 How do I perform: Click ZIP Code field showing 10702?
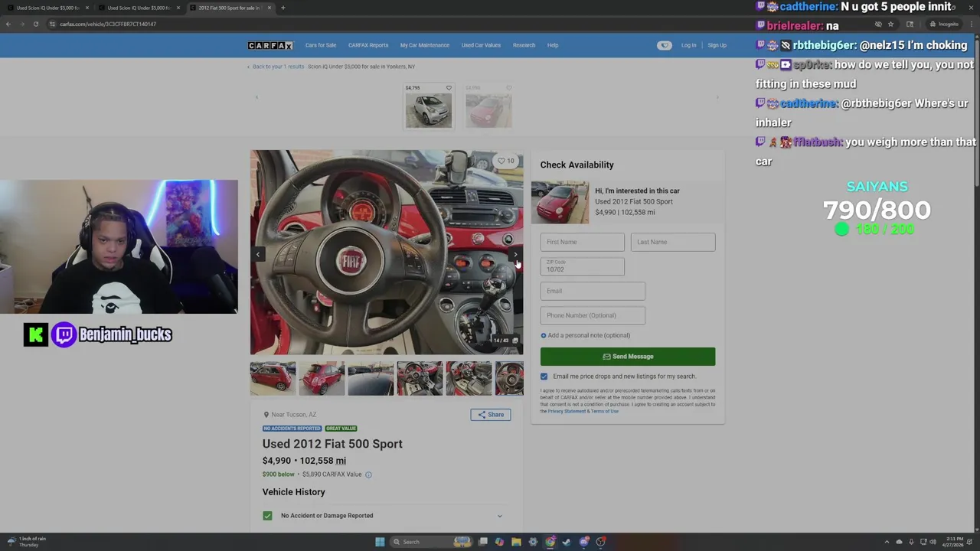click(583, 266)
